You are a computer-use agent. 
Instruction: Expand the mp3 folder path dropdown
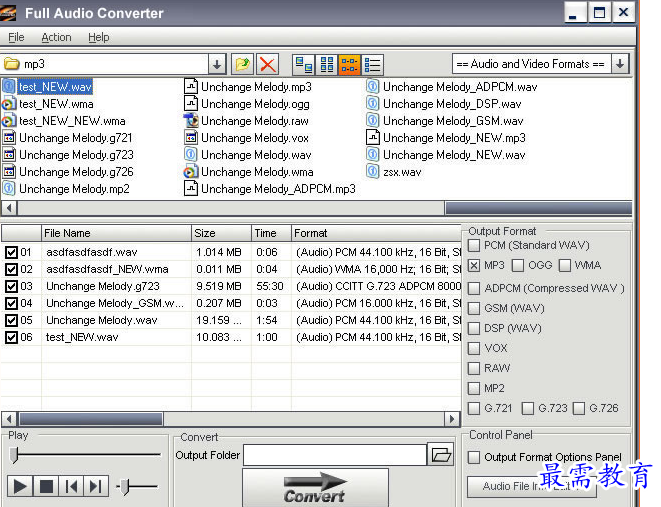(x=217, y=65)
